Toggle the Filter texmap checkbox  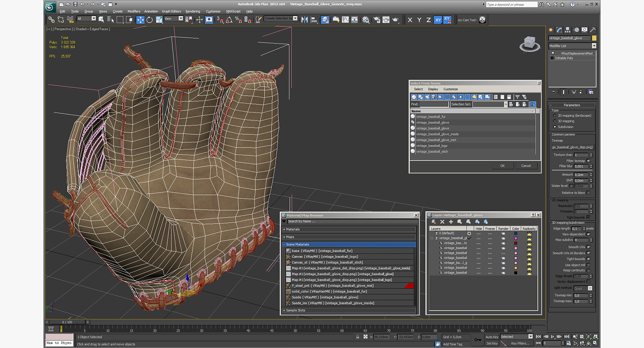[x=588, y=161]
